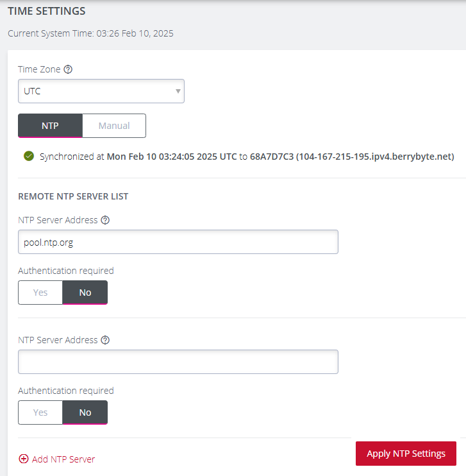Choose No authentication for the empty second server
This screenshot has height=476, width=466.
pyautogui.click(x=85, y=412)
